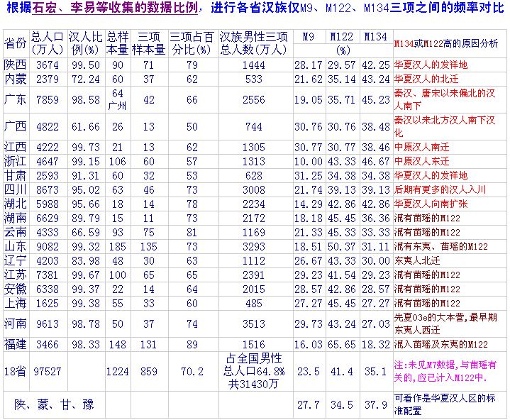
Task: Select 上海 male total 485
Action: tap(254, 303)
